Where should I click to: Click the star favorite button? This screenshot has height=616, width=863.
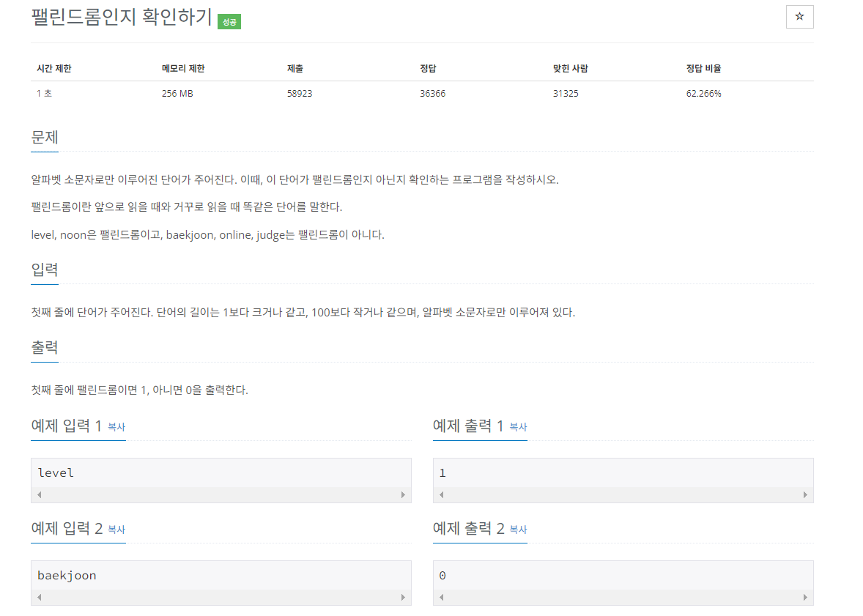coord(799,17)
